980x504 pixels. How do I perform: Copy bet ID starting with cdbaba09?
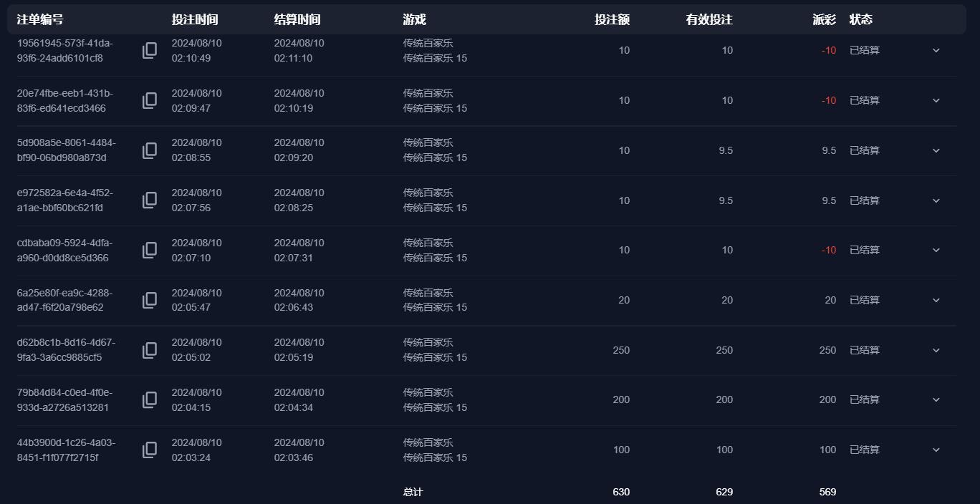(x=149, y=250)
